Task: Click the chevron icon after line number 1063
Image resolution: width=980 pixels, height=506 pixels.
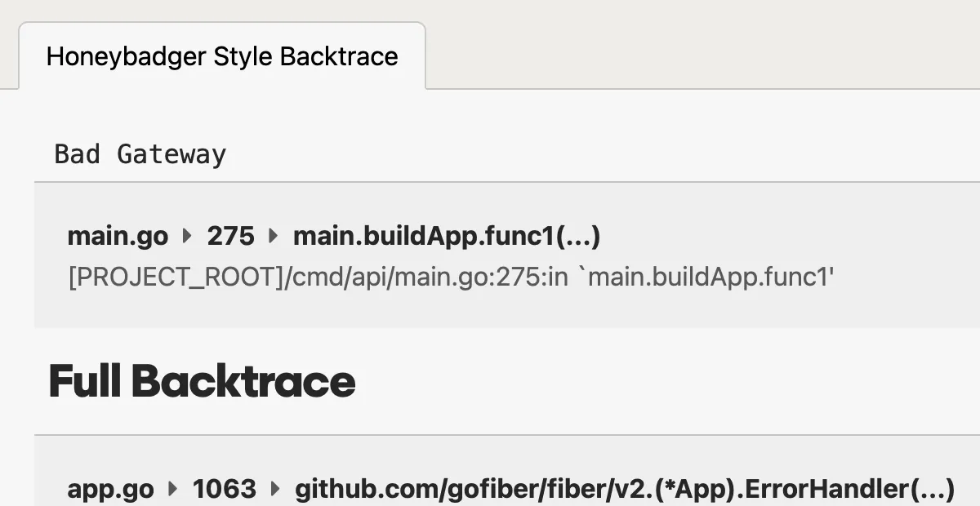Action: click(x=277, y=489)
